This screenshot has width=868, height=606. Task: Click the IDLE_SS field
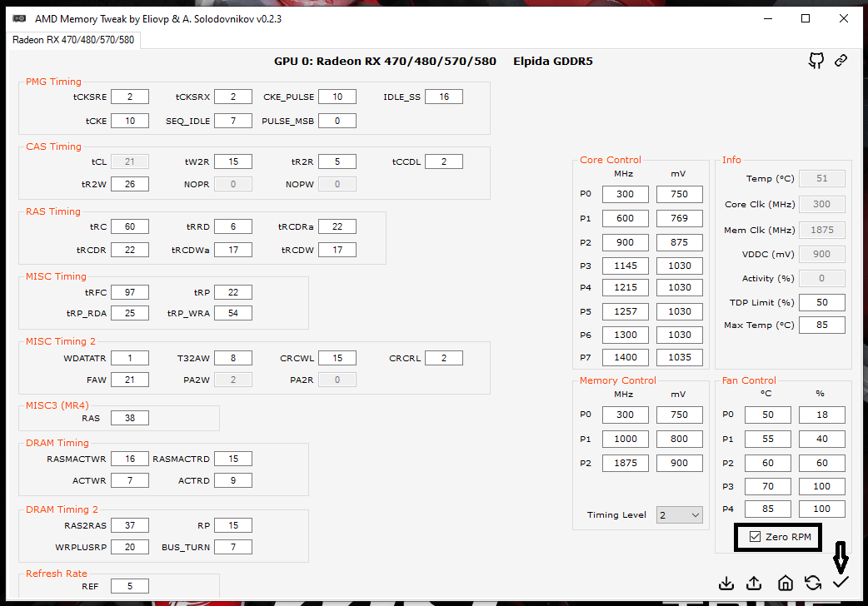[444, 97]
